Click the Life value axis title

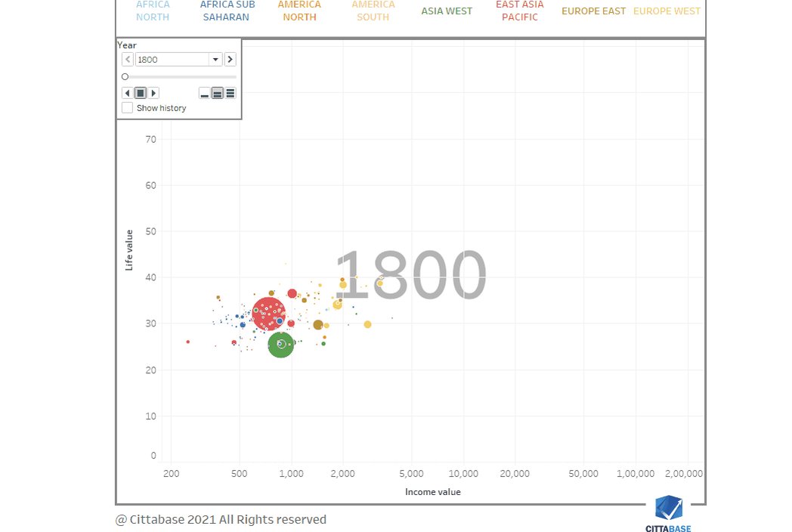coord(129,250)
